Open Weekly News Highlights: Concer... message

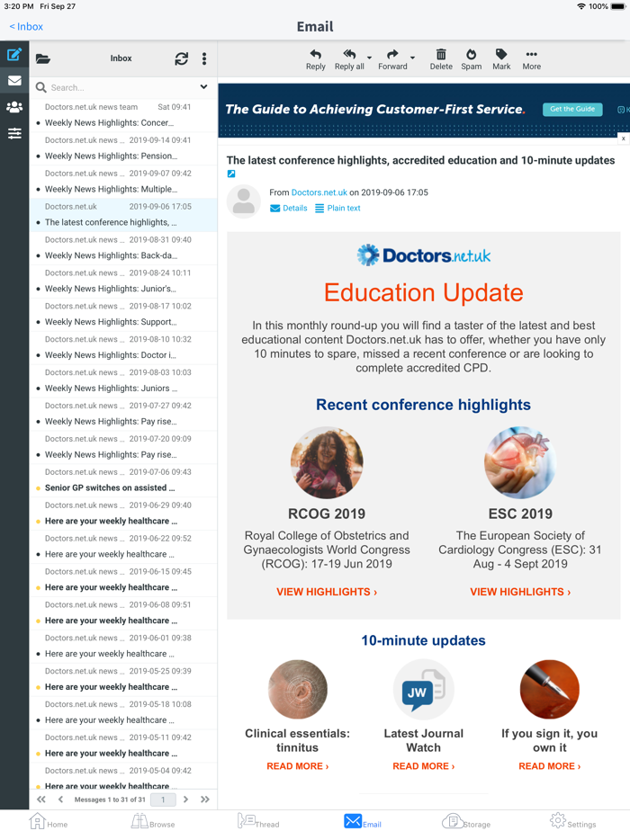(x=123, y=115)
